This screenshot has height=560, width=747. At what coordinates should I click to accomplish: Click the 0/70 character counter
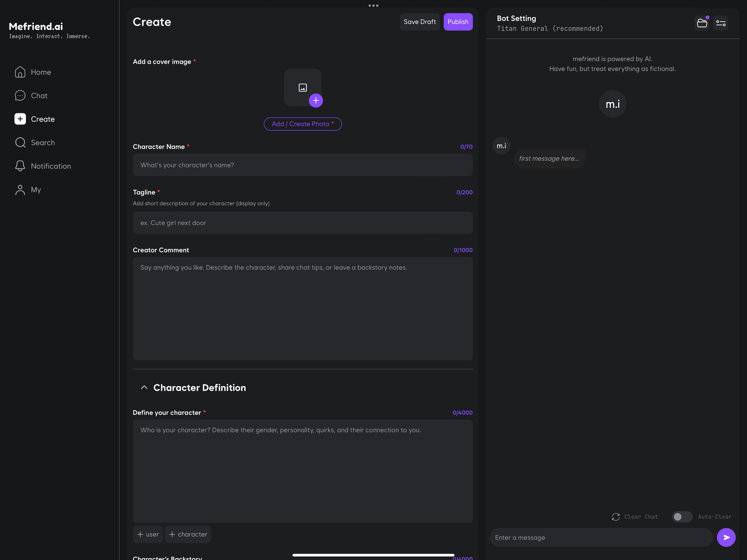[x=466, y=147]
